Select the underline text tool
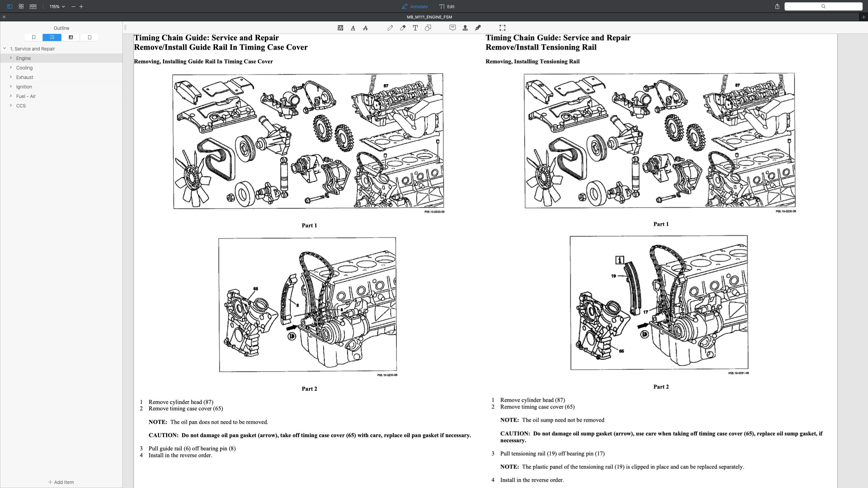 (353, 28)
